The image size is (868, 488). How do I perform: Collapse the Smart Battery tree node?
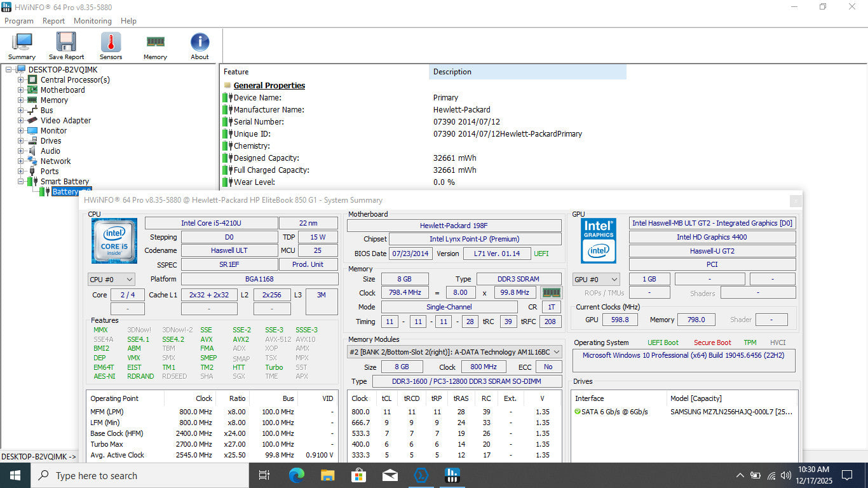coord(21,182)
